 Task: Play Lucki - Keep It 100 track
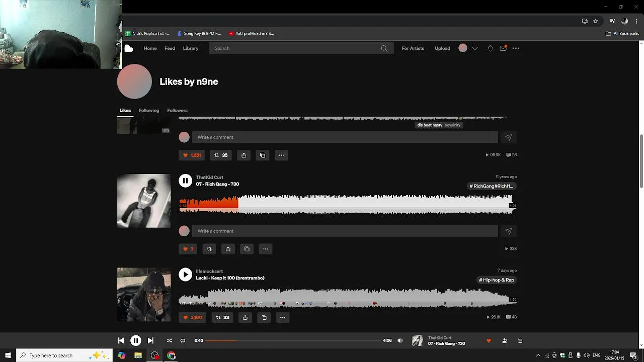tap(185, 275)
